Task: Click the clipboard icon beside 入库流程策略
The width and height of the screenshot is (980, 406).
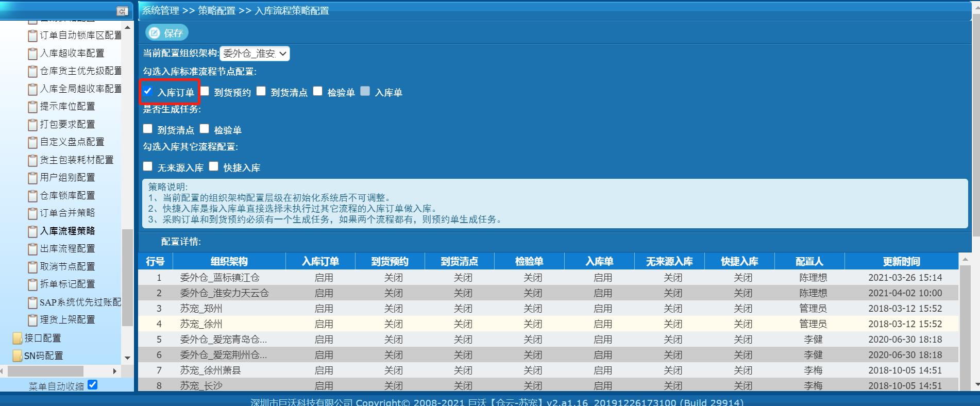Action: pyautogui.click(x=32, y=231)
